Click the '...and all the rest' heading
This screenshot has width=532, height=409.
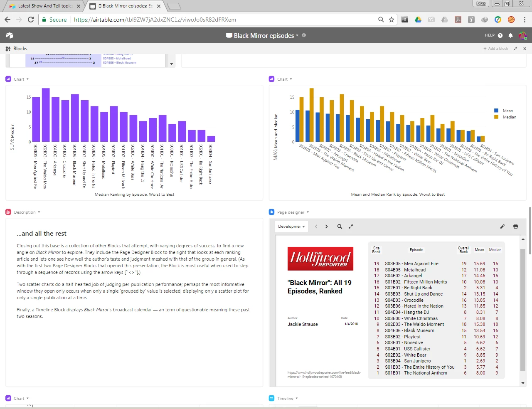click(x=42, y=234)
